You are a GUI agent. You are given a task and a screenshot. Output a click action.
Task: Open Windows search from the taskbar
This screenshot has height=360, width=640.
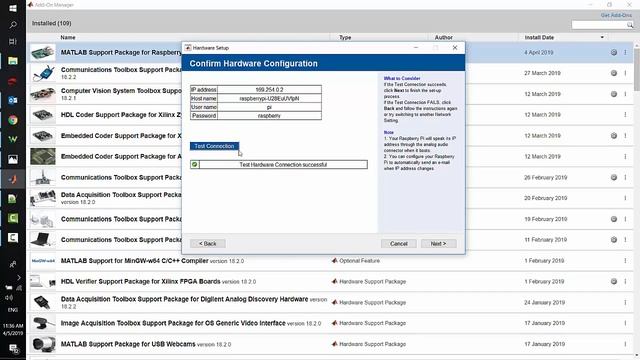pyautogui.click(x=13, y=25)
